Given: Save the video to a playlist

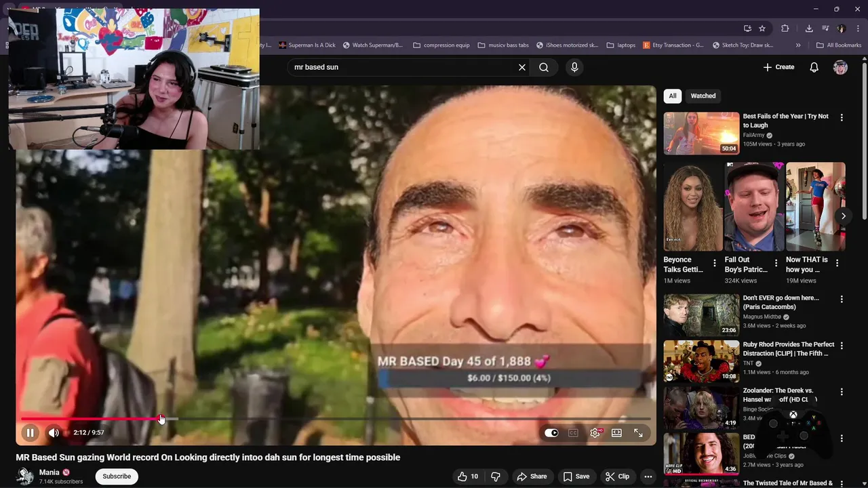Looking at the screenshot, I should [x=576, y=476].
